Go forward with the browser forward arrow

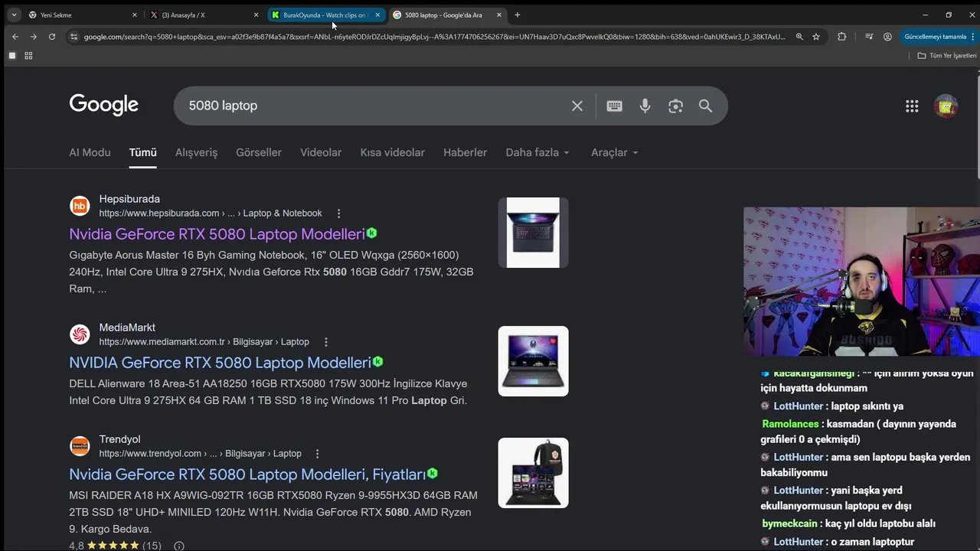(x=34, y=37)
